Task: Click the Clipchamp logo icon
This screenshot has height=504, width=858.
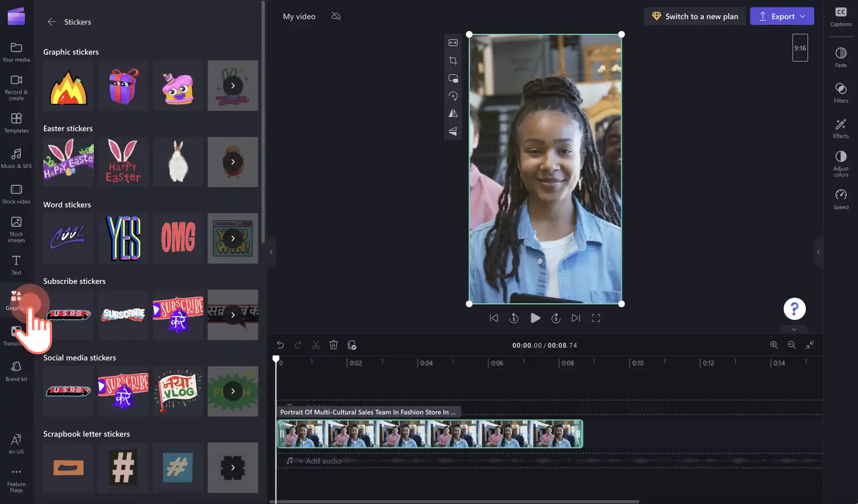Action: [x=16, y=17]
